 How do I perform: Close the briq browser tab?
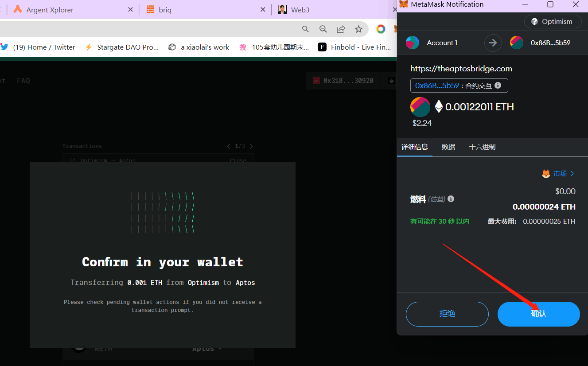(x=263, y=10)
